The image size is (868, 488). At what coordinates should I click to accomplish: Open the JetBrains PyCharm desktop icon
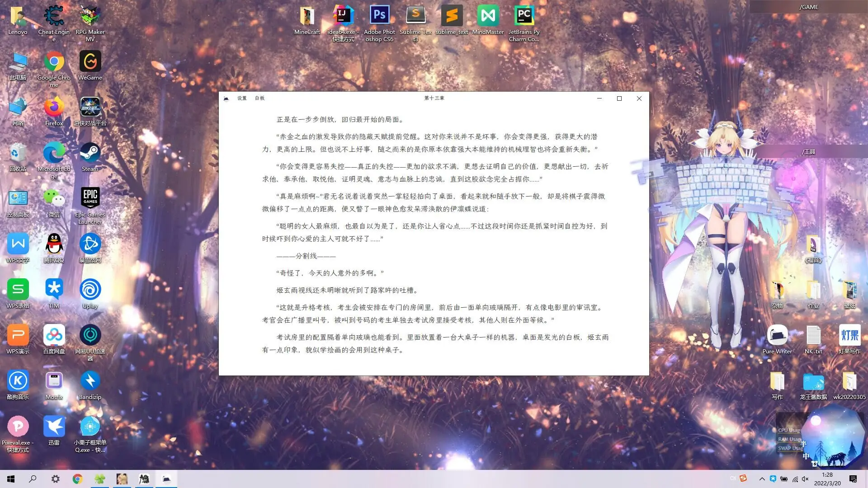tap(524, 23)
